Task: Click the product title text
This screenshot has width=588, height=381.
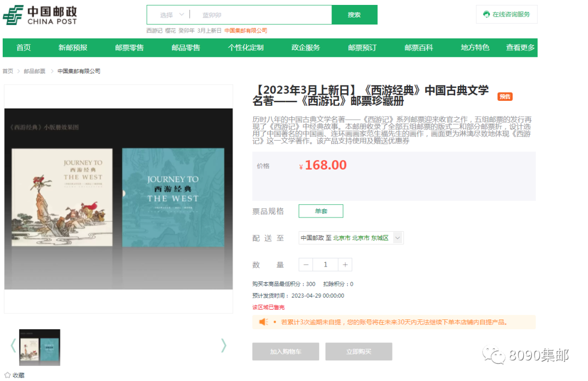Action: [x=371, y=95]
